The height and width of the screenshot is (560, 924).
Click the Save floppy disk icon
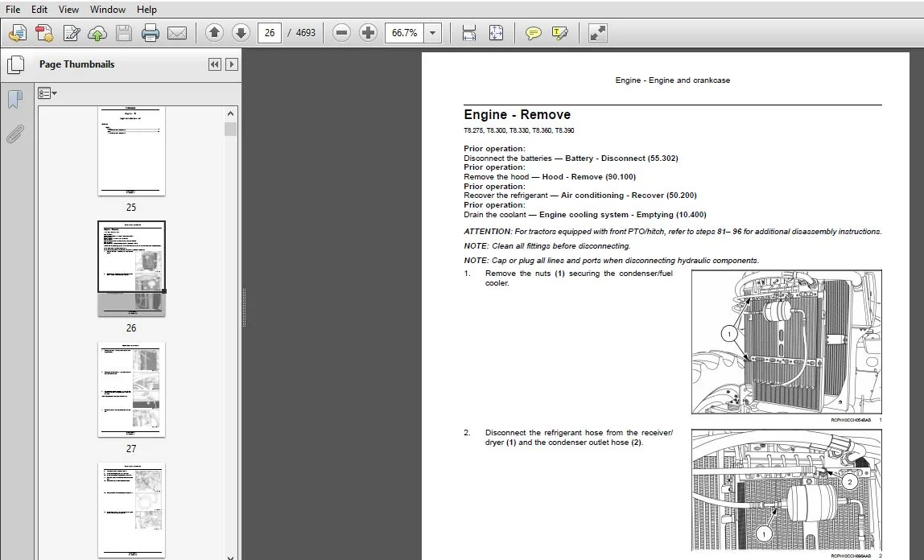(x=124, y=33)
